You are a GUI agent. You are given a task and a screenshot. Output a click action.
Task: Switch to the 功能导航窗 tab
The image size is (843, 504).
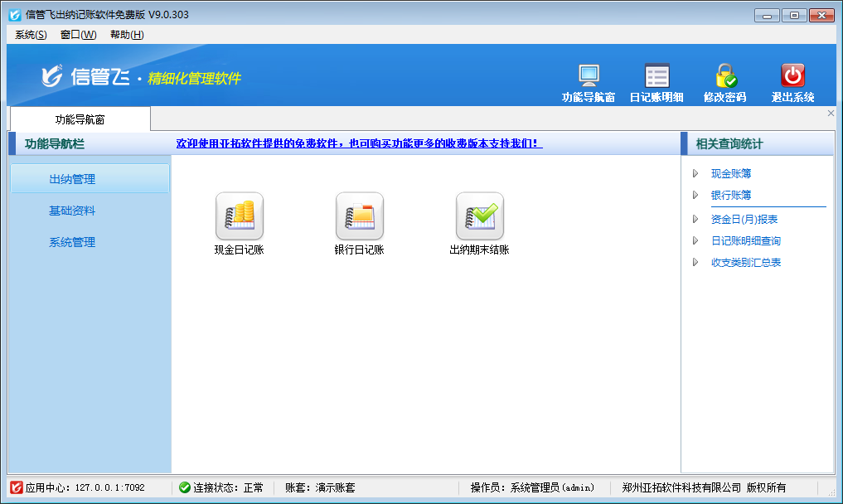tap(80, 119)
